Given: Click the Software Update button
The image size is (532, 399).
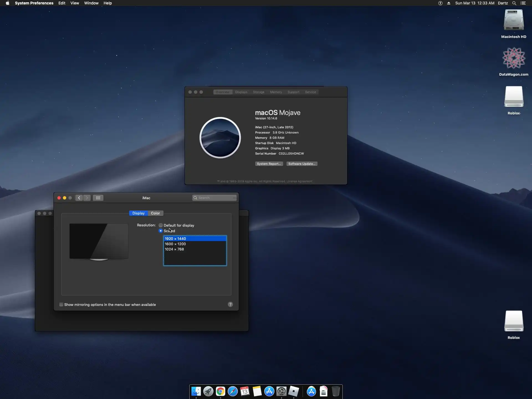Looking at the screenshot, I should pyautogui.click(x=302, y=164).
